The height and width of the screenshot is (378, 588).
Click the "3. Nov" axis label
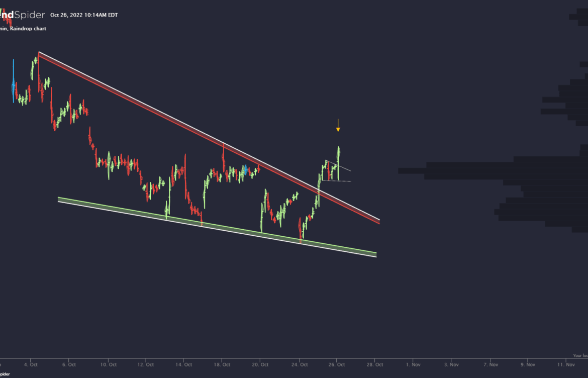coord(451,364)
